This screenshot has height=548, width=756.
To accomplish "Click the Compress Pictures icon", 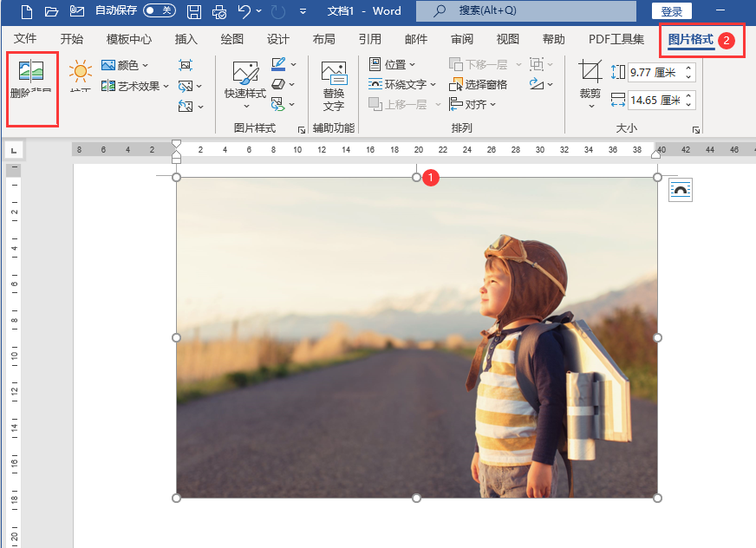I will coord(186,65).
